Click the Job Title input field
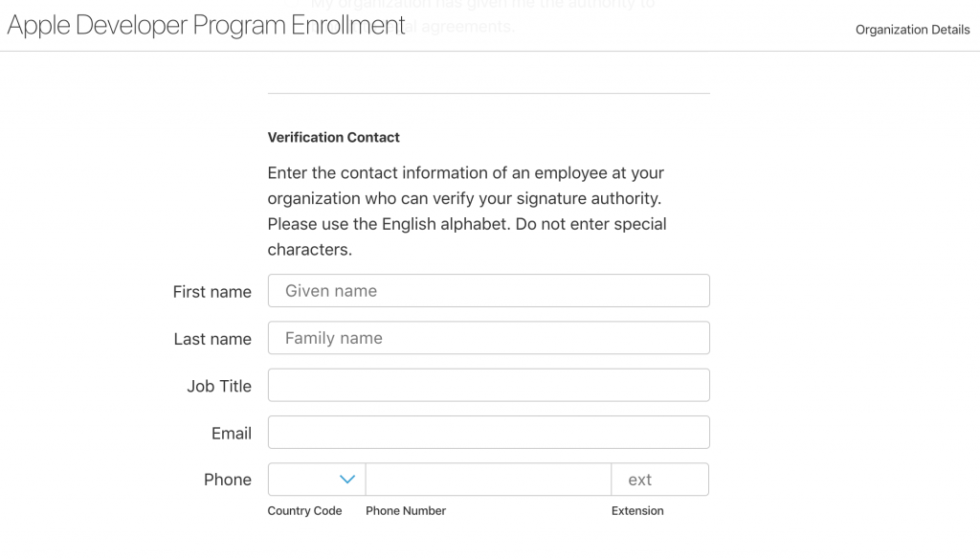Screen dimensions: 980x560 (488, 385)
